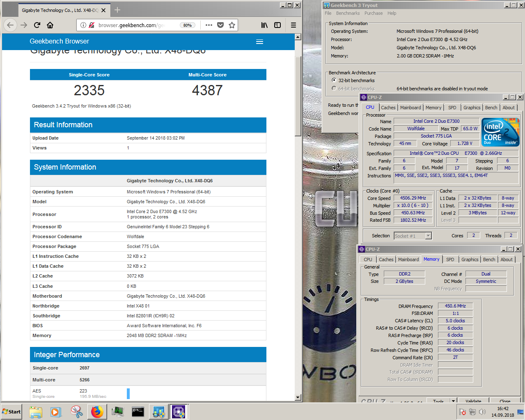Switch to About tab in upper CPU-Z

click(509, 108)
